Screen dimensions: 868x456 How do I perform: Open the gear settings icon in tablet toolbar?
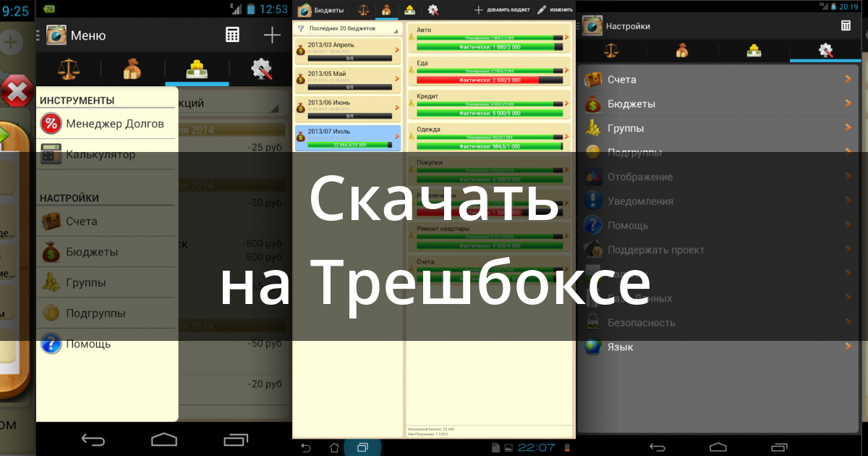(x=433, y=10)
